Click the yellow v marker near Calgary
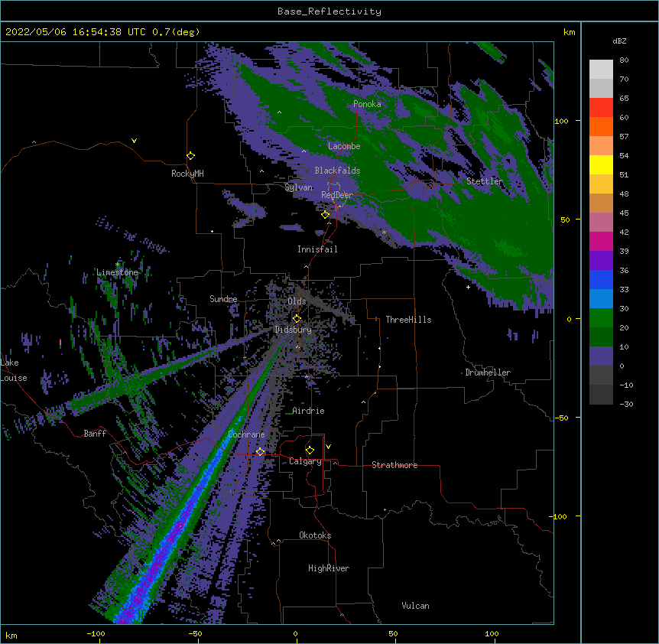 click(x=328, y=447)
